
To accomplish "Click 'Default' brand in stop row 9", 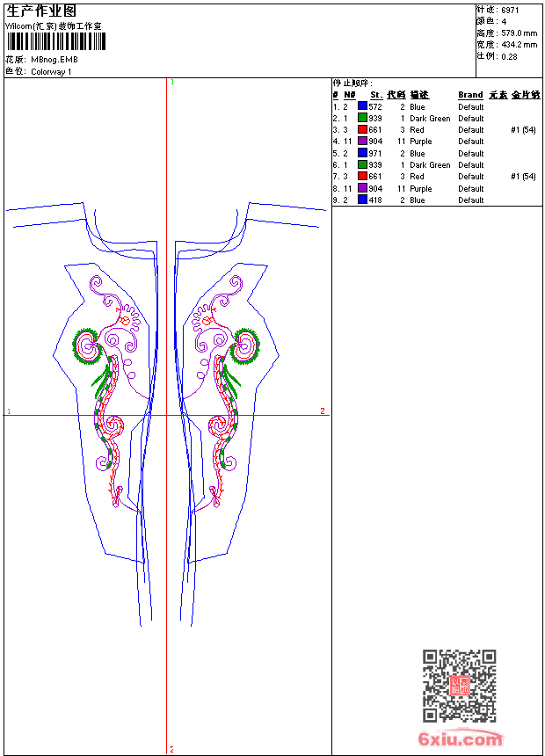I will (x=471, y=200).
